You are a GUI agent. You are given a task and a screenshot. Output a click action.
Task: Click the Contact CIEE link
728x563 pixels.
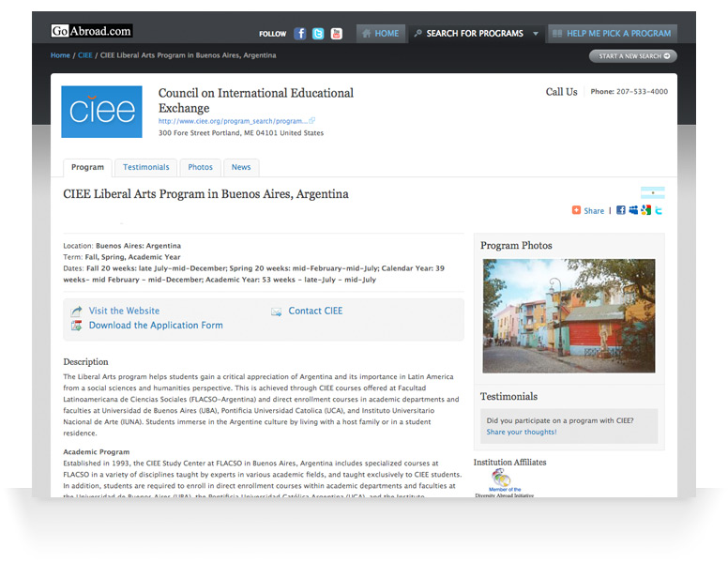point(315,311)
